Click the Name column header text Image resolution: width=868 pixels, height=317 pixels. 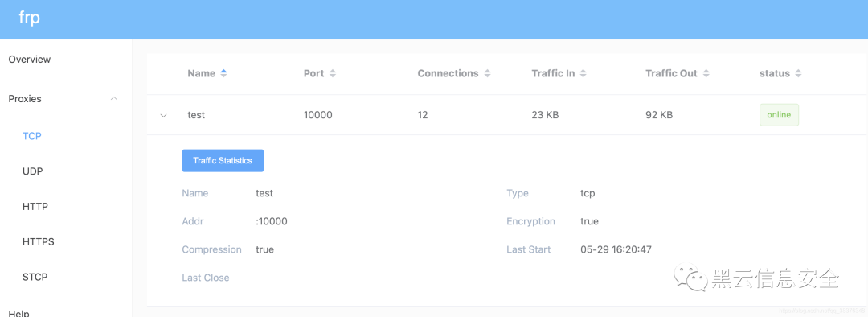pyautogui.click(x=202, y=73)
